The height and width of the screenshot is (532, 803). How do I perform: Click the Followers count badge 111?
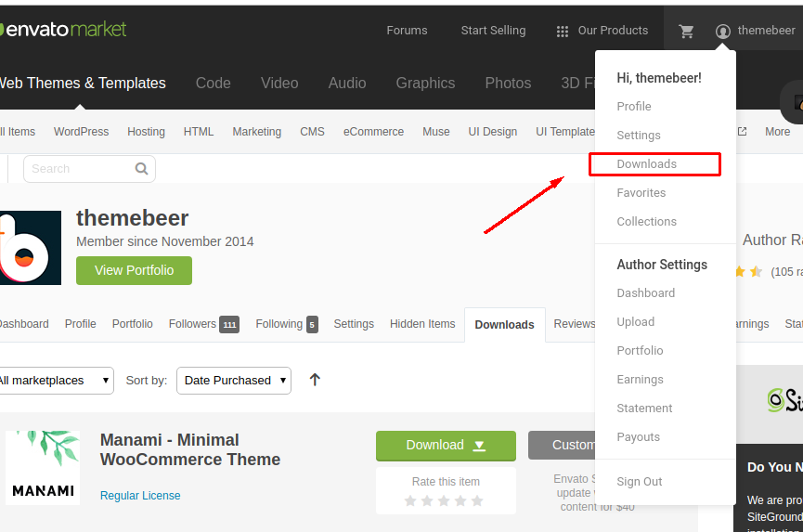[229, 325]
